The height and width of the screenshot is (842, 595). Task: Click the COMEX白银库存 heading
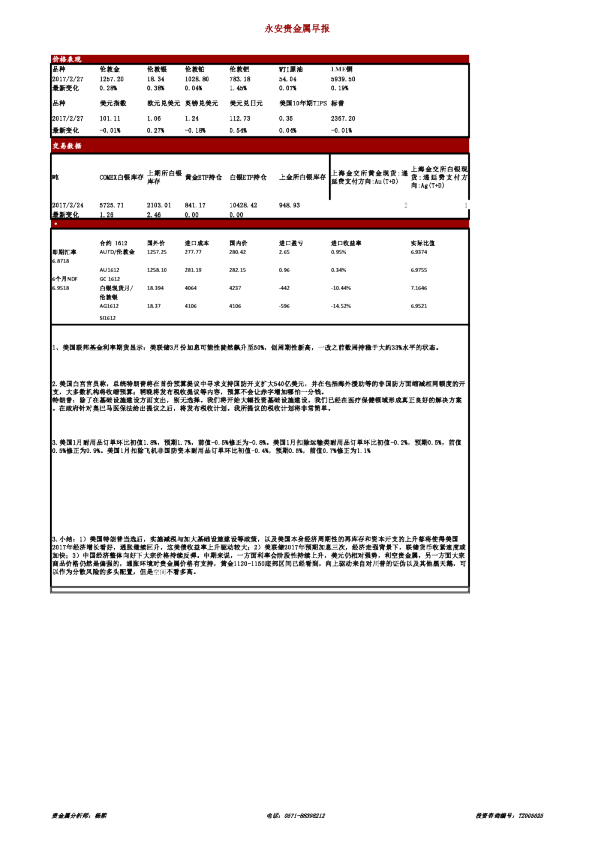[x=121, y=177]
